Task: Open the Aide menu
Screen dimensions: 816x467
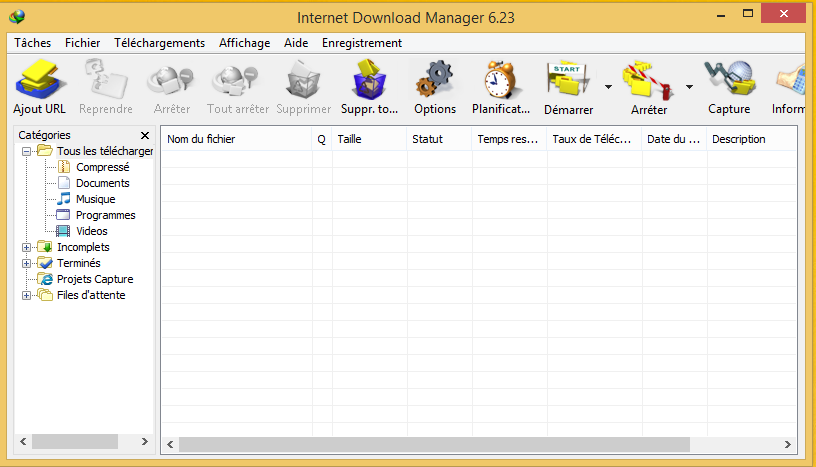Action: pos(296,43)
